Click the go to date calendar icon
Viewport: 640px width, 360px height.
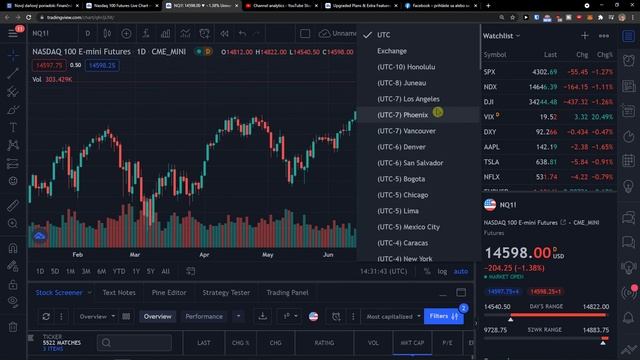[191, 271]
